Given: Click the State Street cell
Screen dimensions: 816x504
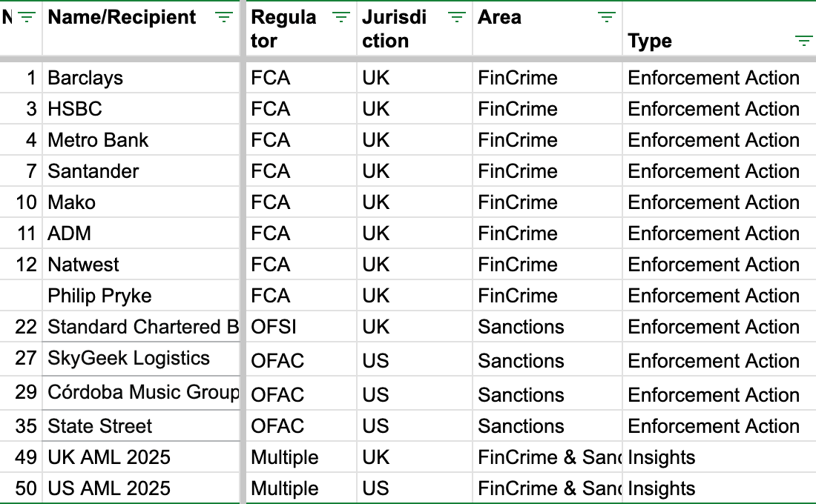Looking at the screenshot, I should (140, 426).
